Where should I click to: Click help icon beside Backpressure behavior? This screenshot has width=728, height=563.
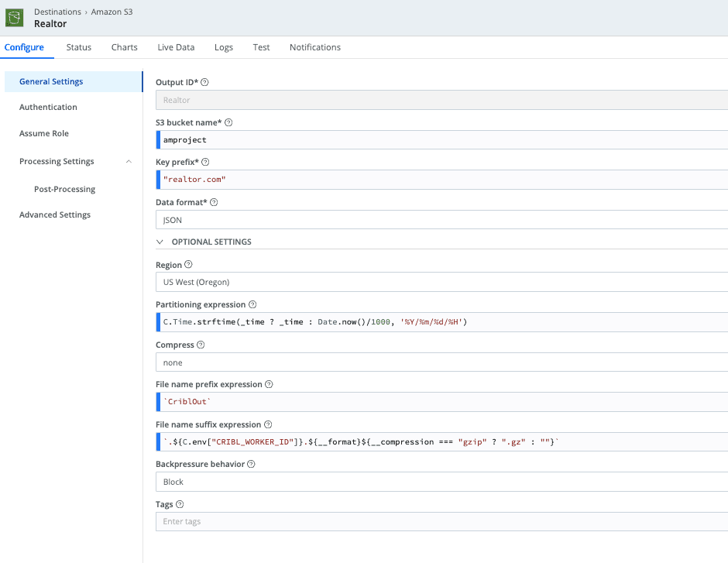(x=252, y=465)
